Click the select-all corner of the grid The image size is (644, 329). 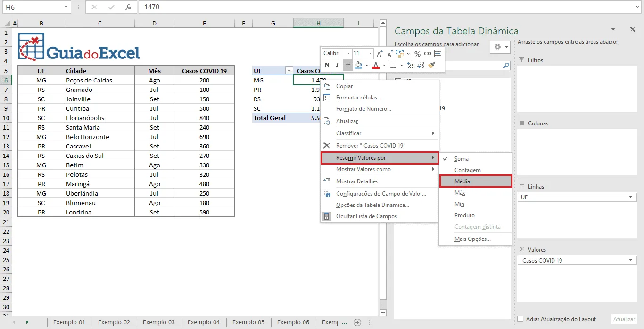pos(7,23)
